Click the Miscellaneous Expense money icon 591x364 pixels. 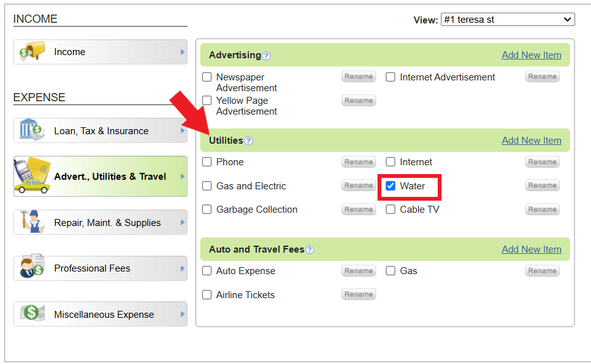coord(32,313)
